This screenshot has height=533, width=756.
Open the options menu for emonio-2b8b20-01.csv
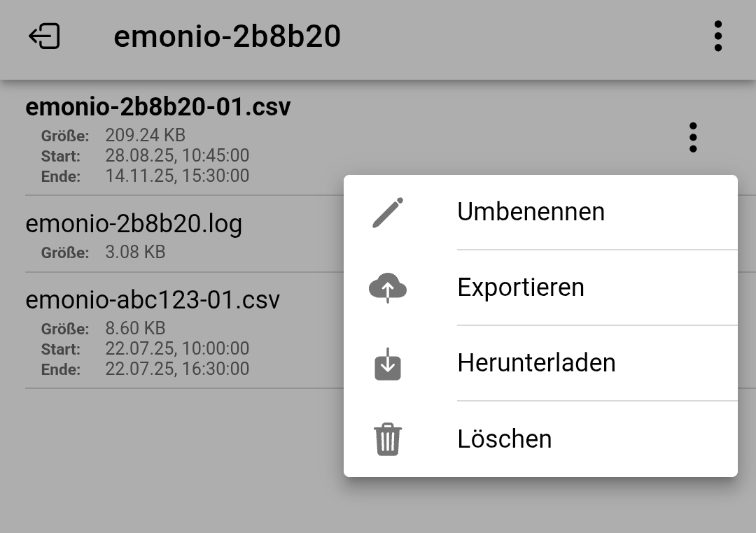point(693,138)
